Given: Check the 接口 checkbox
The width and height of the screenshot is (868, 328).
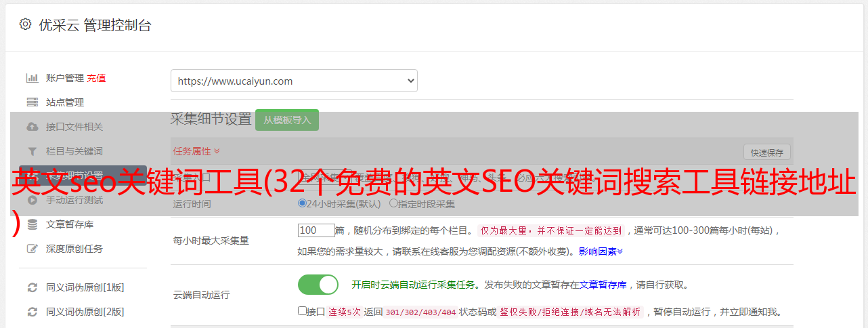Looking at the screenshot, I should point(302,311).
